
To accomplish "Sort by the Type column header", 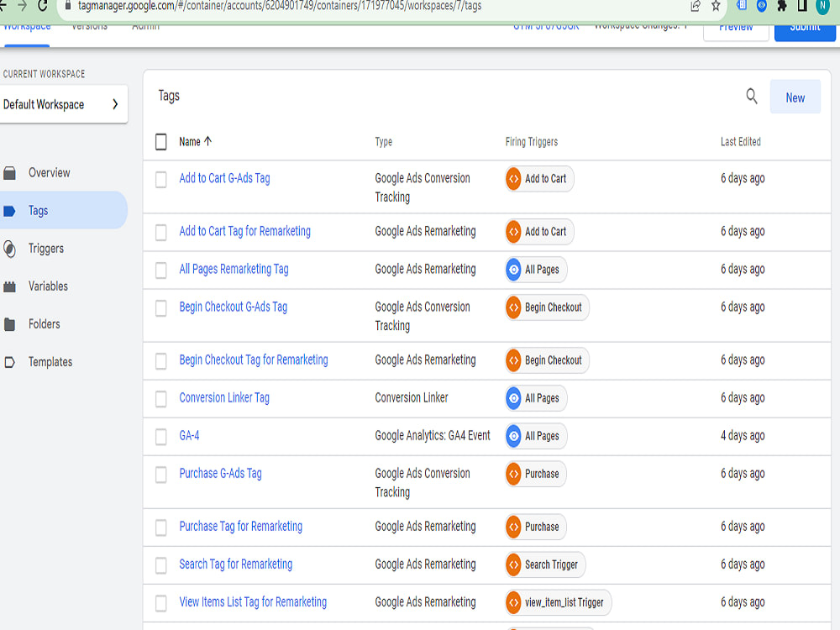I will [384, 142].
